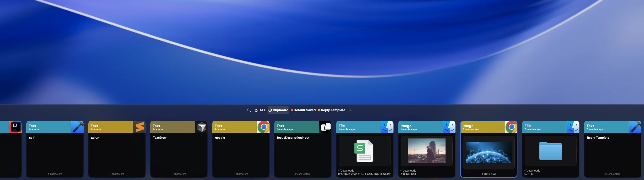Click the '5 characters' count label

(x=117, y=174)
